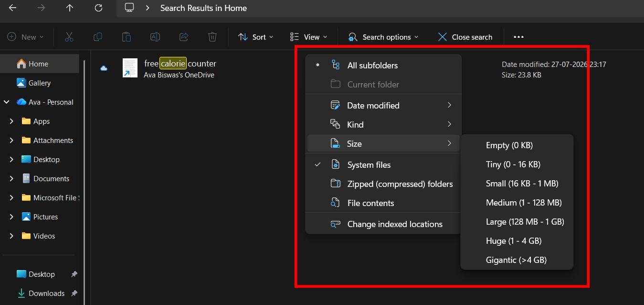The height and width of the screenshot is (305, 644).
Task: Select All subfolders option
Action: point(383,65)
